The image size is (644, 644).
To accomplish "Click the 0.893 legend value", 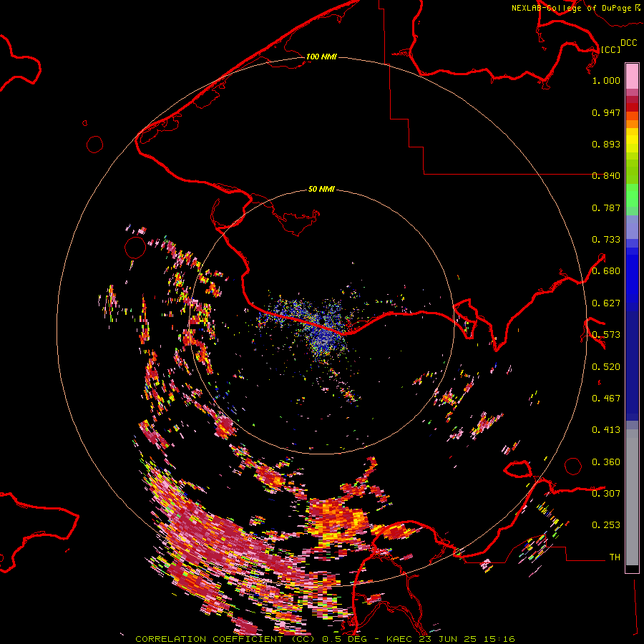I will click(x=606, y=144).
